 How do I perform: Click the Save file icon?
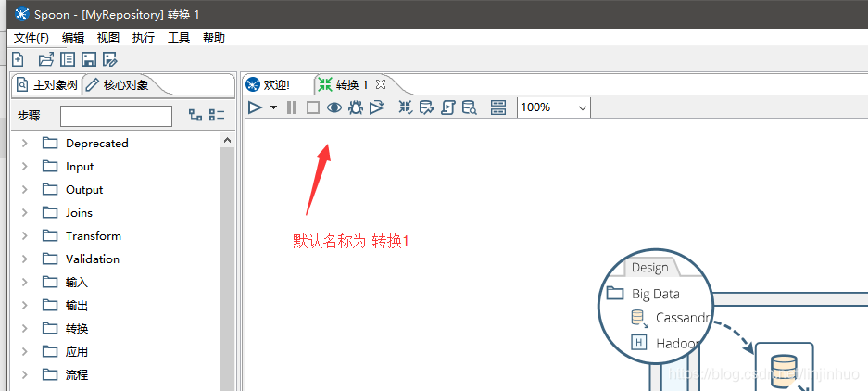click(x=89, y=59)
